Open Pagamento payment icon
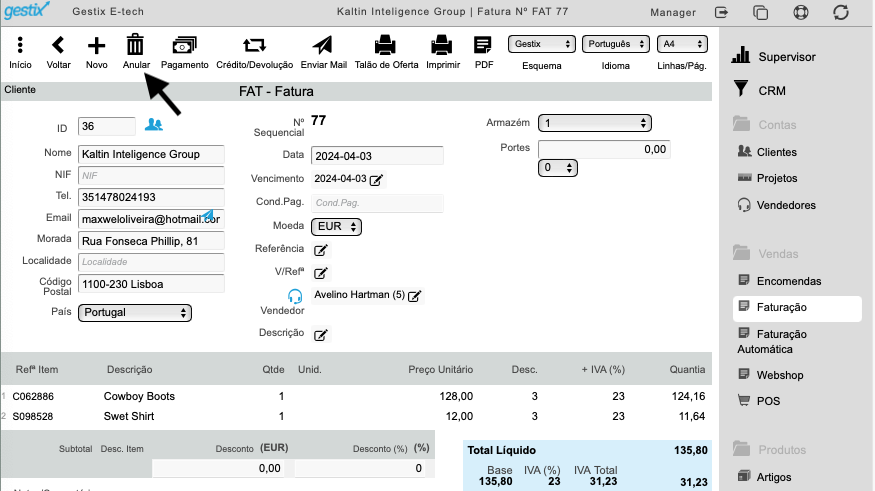 (184, 45)
